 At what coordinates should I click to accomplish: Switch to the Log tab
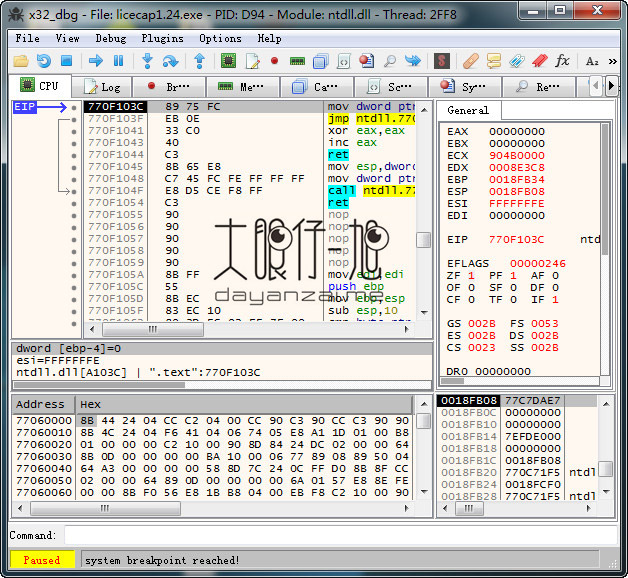[102, 87]
